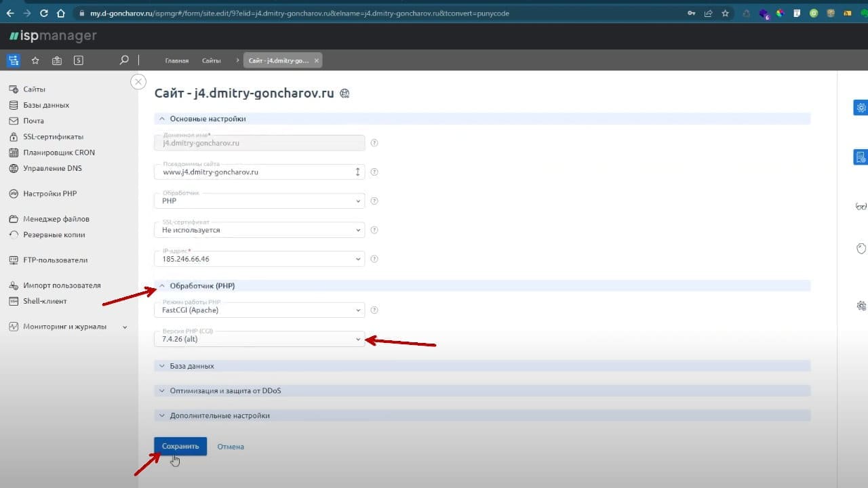Open Базы данных in sidebar
Image resolution: width=868 pixels, height=488 pixels.
tap(46, 105)
